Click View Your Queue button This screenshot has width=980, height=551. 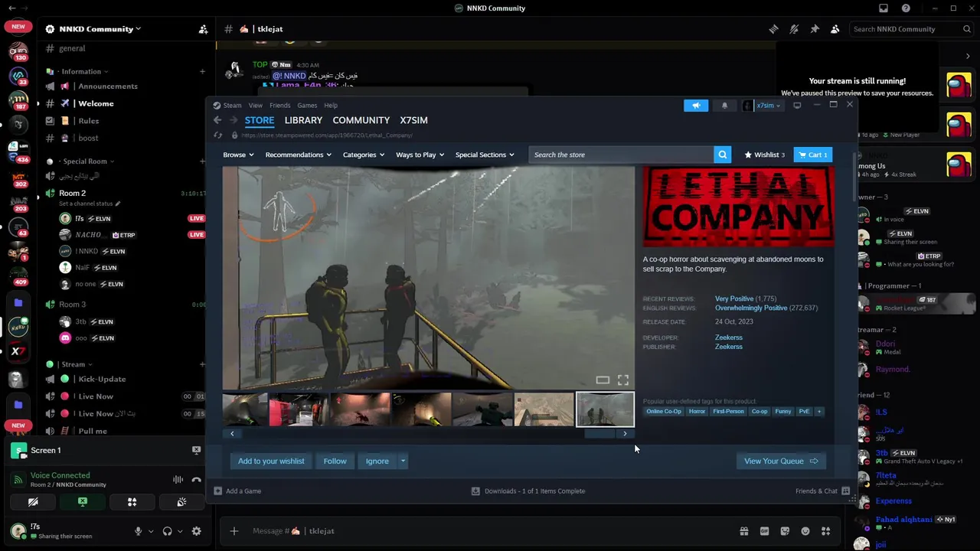pyautogui.click(x=781, y=461)
